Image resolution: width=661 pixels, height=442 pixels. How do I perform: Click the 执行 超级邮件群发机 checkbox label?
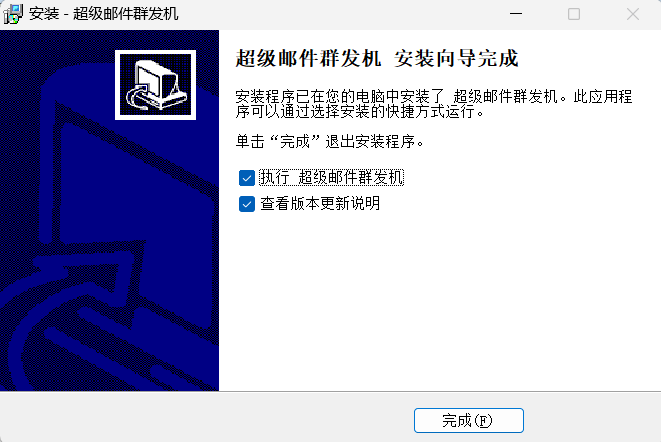coord(331,177)
